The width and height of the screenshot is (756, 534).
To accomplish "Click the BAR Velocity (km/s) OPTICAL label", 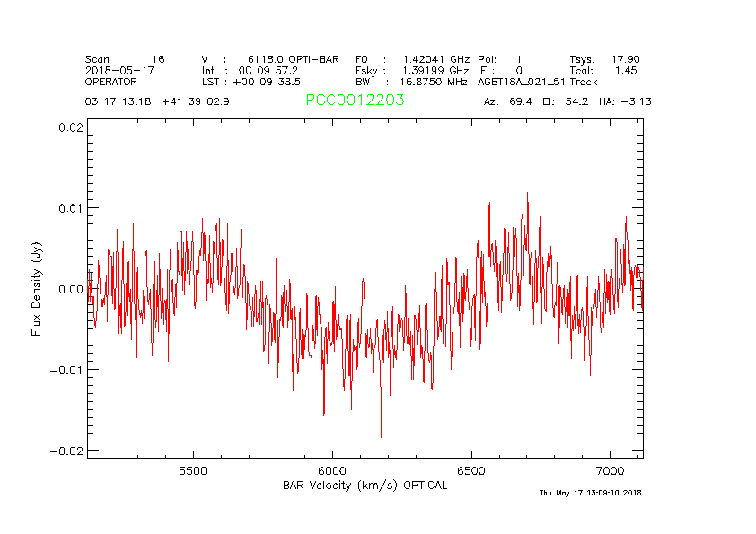I will (365, 485).
